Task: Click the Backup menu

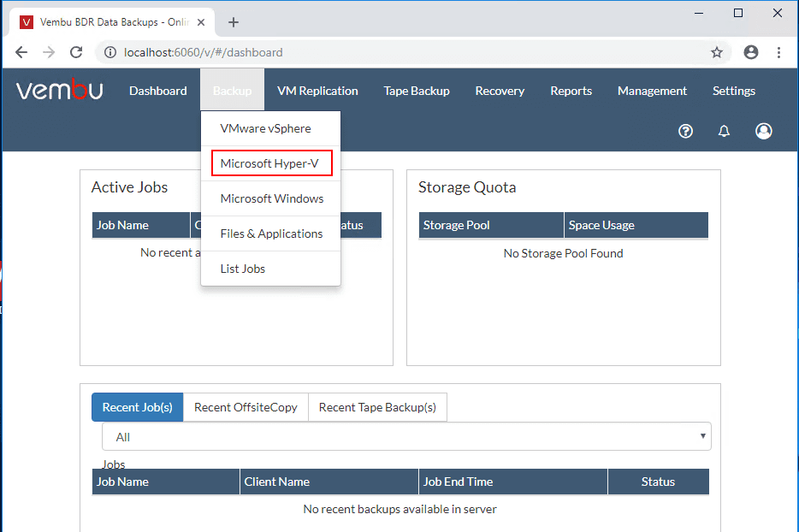Action: [x=233, y=91]
